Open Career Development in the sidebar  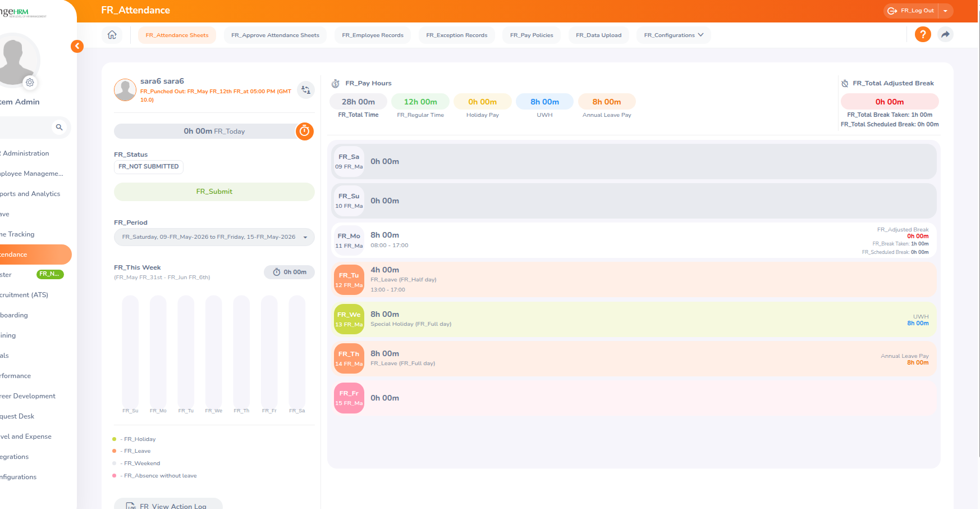click(x=28, y=396)
